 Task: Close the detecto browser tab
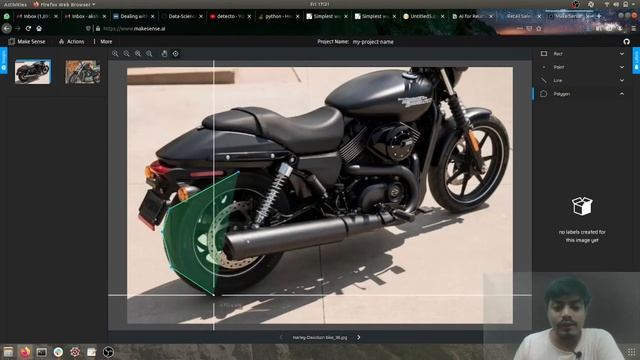tap(249, 16)
